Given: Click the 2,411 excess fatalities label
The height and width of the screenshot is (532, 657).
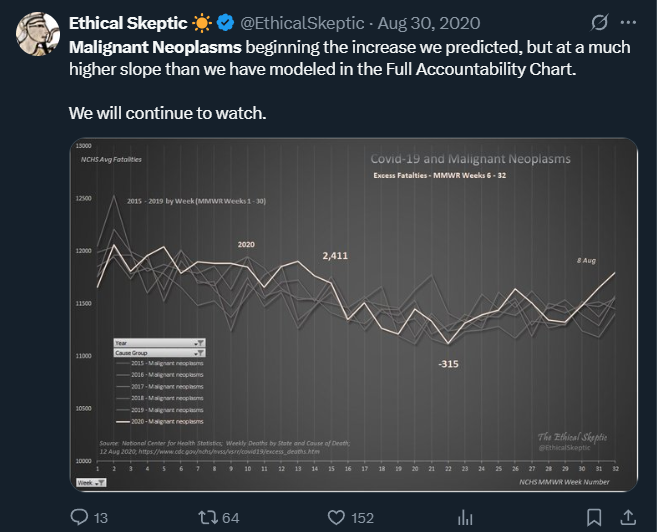Looking at the screenshot, I should [335, 256].
